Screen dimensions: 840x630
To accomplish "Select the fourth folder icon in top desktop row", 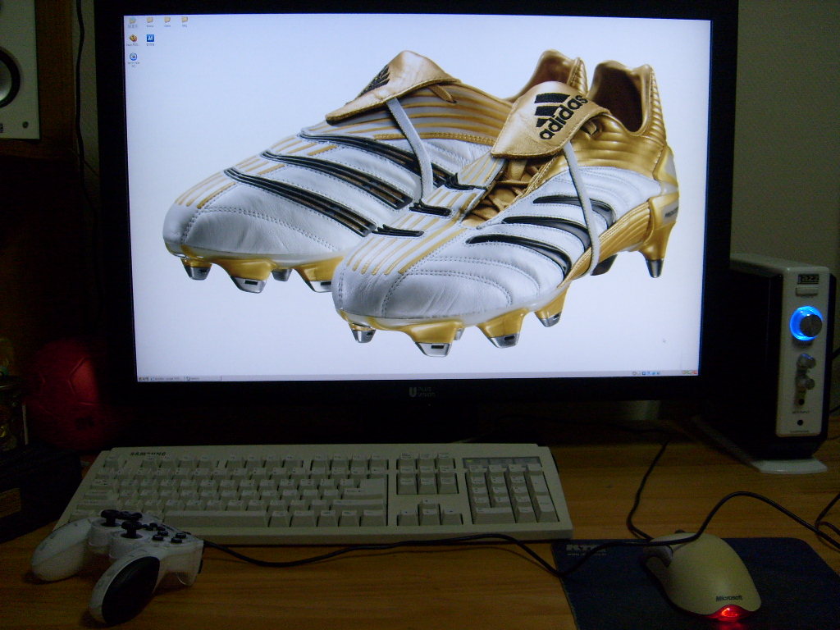I will [185, 20].
